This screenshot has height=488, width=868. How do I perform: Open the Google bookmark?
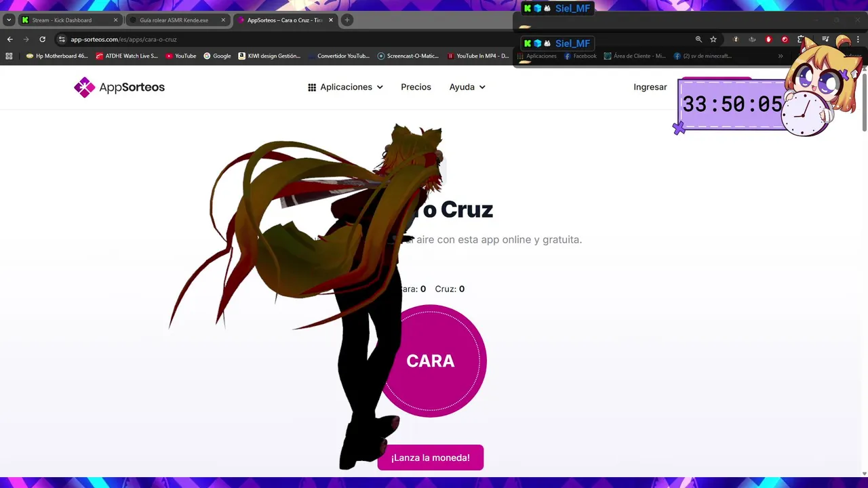[x=217, y=56]
